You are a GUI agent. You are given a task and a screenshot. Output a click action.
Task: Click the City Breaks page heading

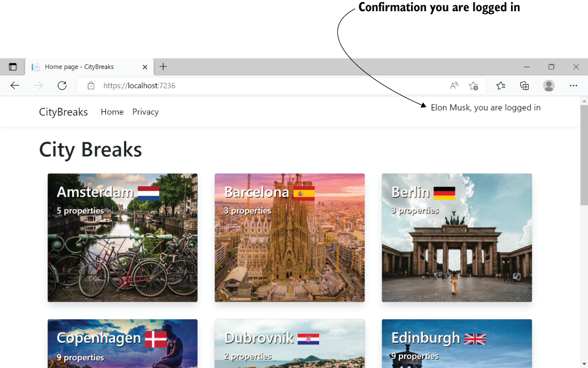pyautogui.click(x=90, y=150)
